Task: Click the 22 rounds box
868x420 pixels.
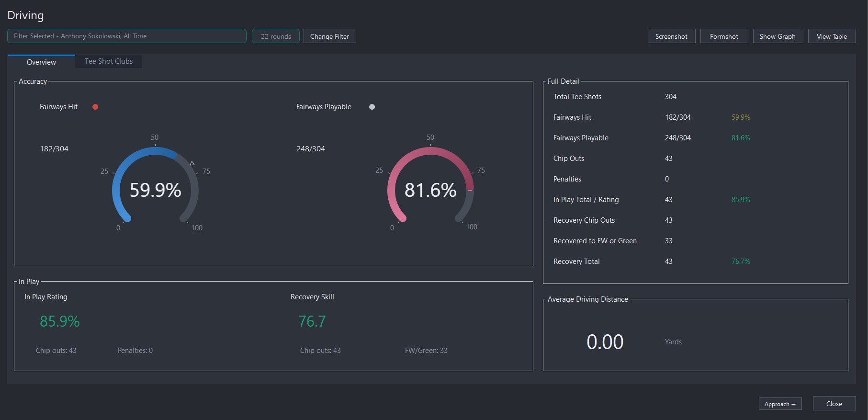Action: point(276,36)
